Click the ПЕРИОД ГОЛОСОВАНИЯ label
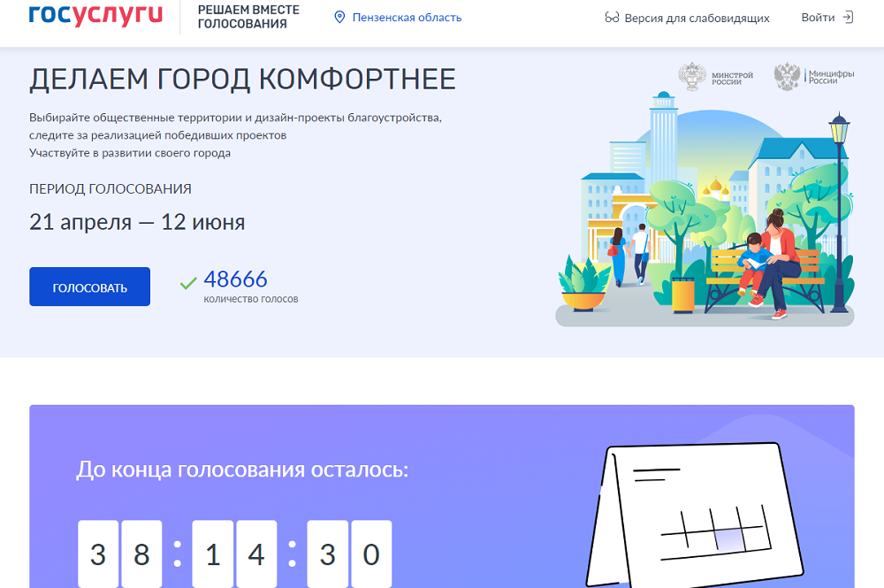The height and width of the screenshot is (588, 884). point(110,189)
